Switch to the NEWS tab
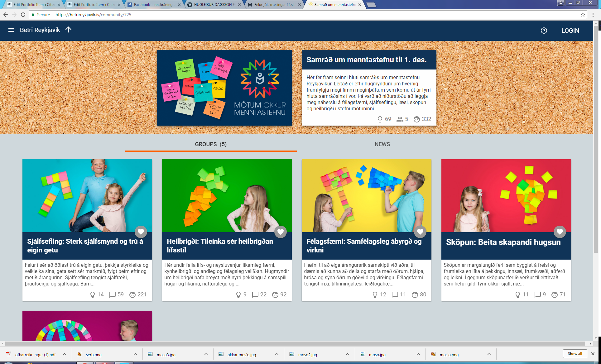This screenshot has width=601, height=364. pos(382,144)
